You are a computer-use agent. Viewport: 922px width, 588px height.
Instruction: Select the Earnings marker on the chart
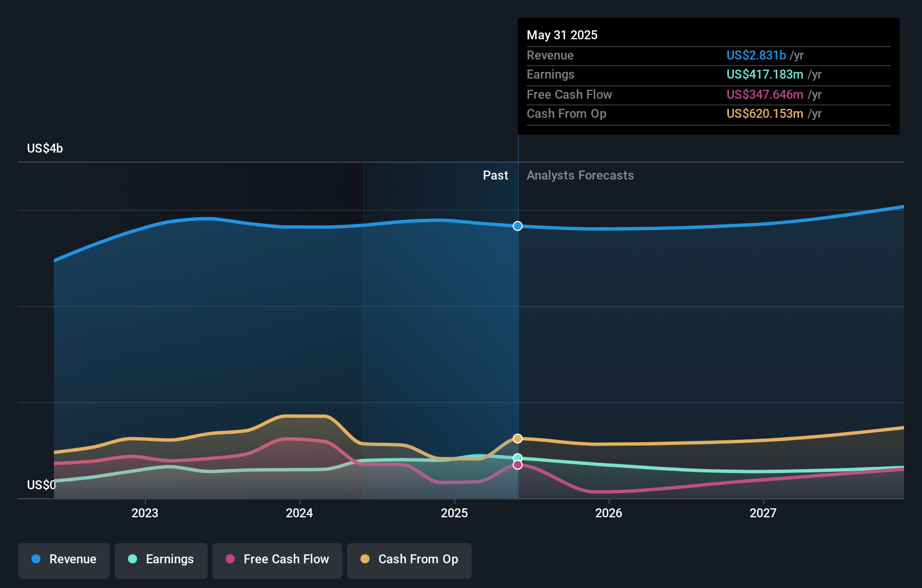pos(518,458)
